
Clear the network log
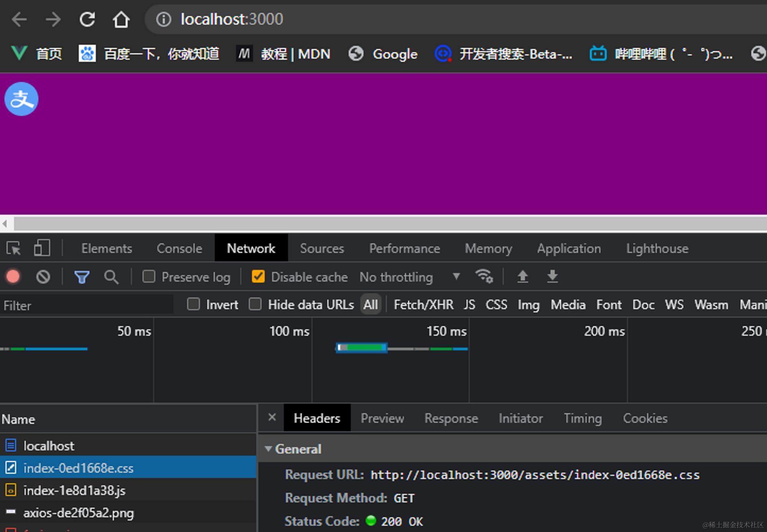click(43, 277)
